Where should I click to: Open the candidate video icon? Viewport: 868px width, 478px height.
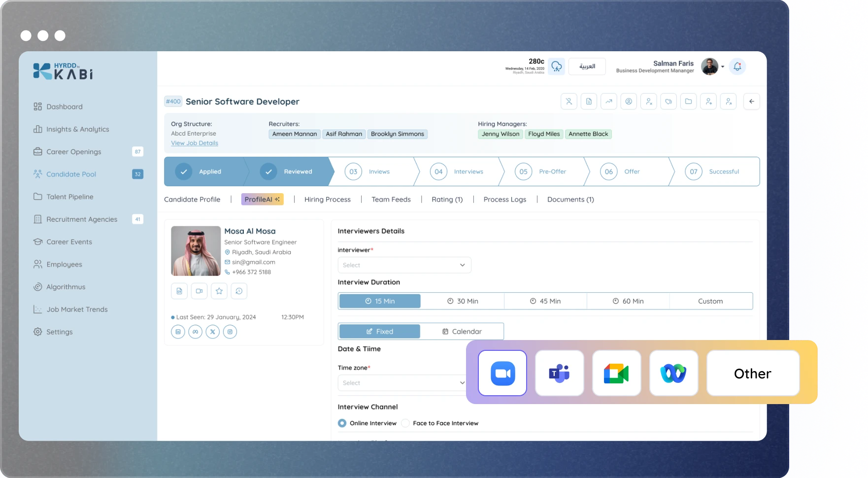point(199,291)
